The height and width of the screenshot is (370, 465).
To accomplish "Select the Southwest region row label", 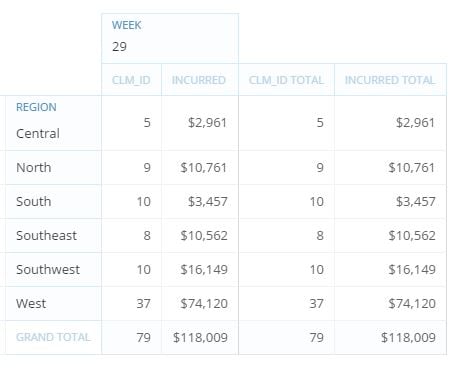I will [48, 270].
